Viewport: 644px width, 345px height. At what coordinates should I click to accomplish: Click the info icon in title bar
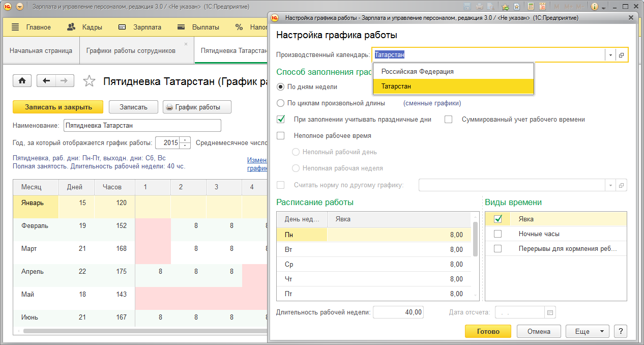(594, 7)
